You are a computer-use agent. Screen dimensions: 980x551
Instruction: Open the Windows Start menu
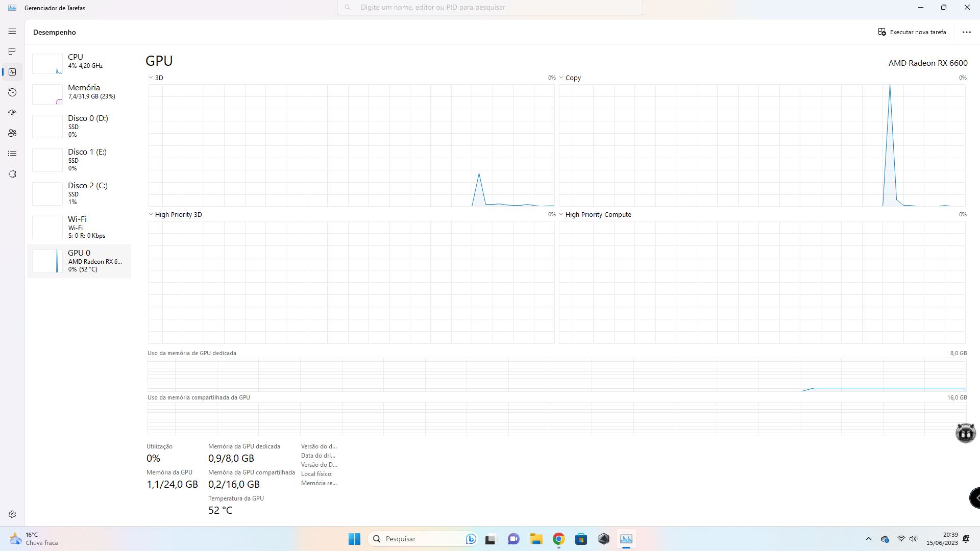(x=354, y=539)
